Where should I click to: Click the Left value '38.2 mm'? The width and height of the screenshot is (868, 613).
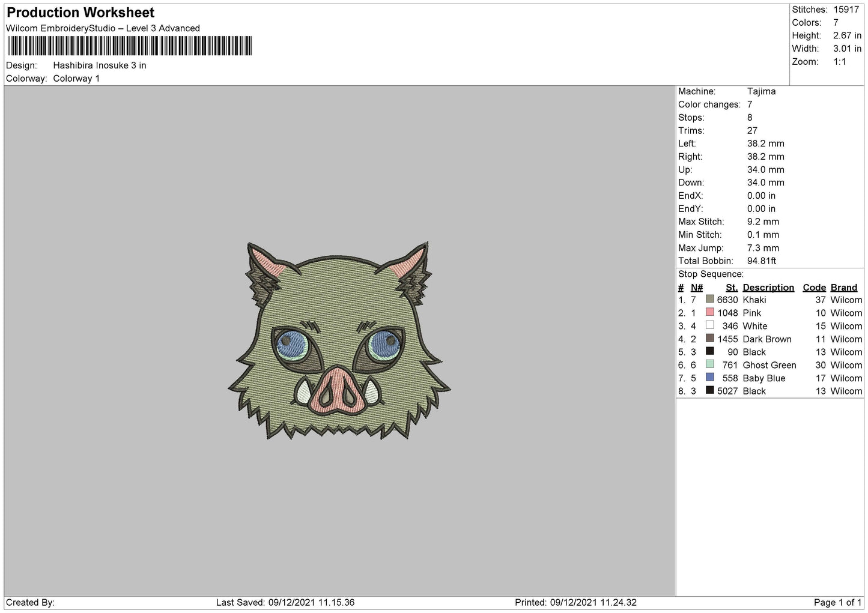coord(766,143)
